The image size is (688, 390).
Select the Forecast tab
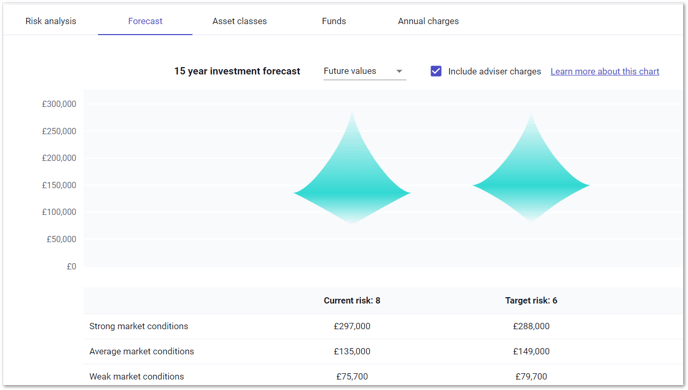[145, 21]
